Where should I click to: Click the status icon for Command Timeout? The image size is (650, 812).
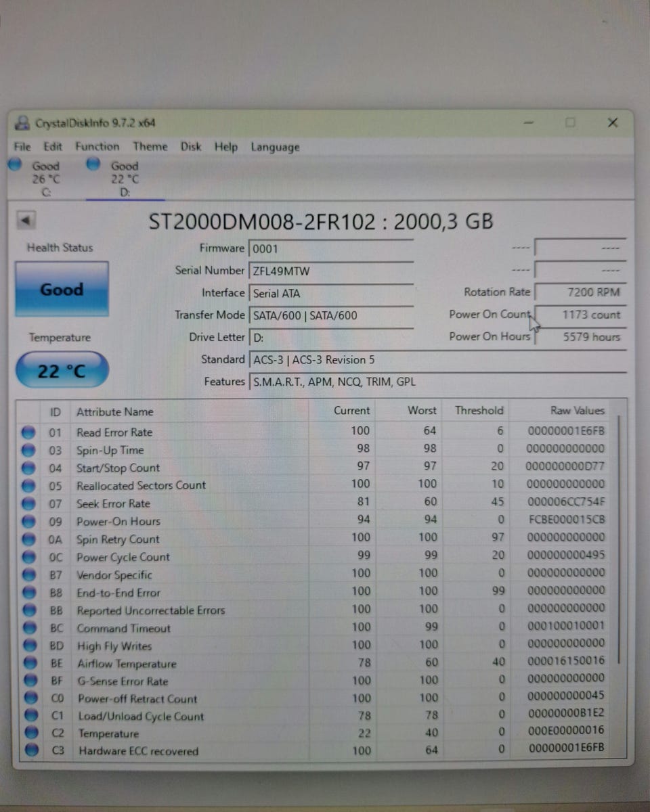[29, 628]
